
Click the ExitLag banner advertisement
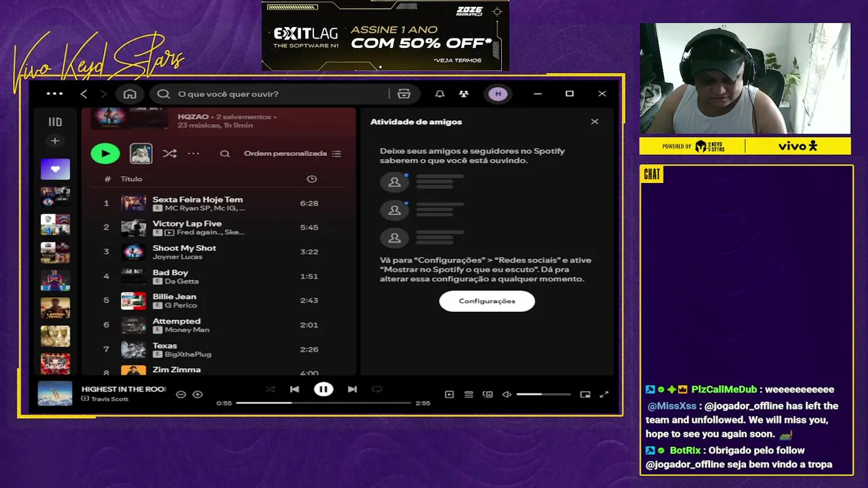pos(385,36)
